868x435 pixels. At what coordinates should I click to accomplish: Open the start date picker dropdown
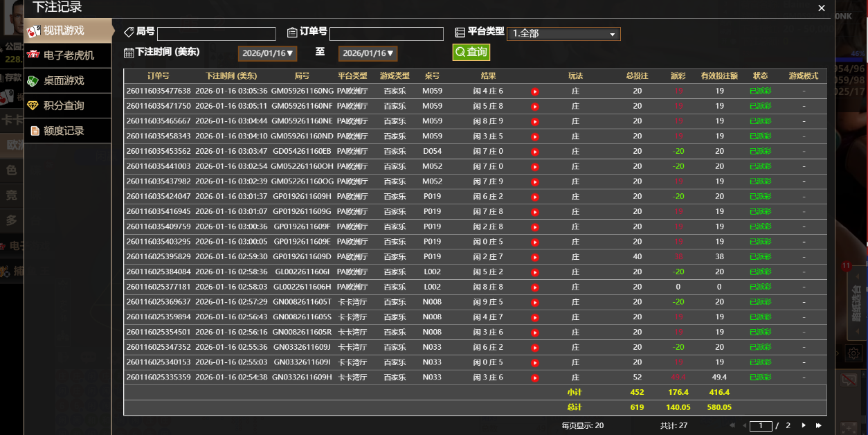tap(268, 53)
